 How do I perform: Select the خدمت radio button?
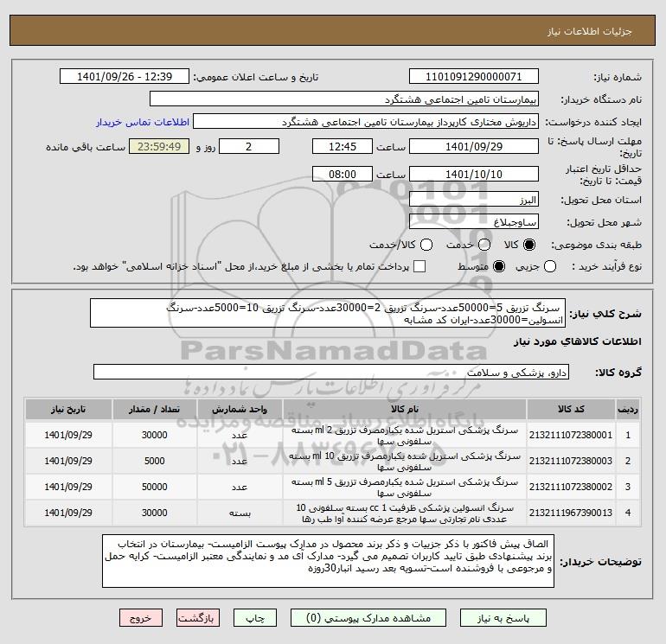(x=484, y=245)
